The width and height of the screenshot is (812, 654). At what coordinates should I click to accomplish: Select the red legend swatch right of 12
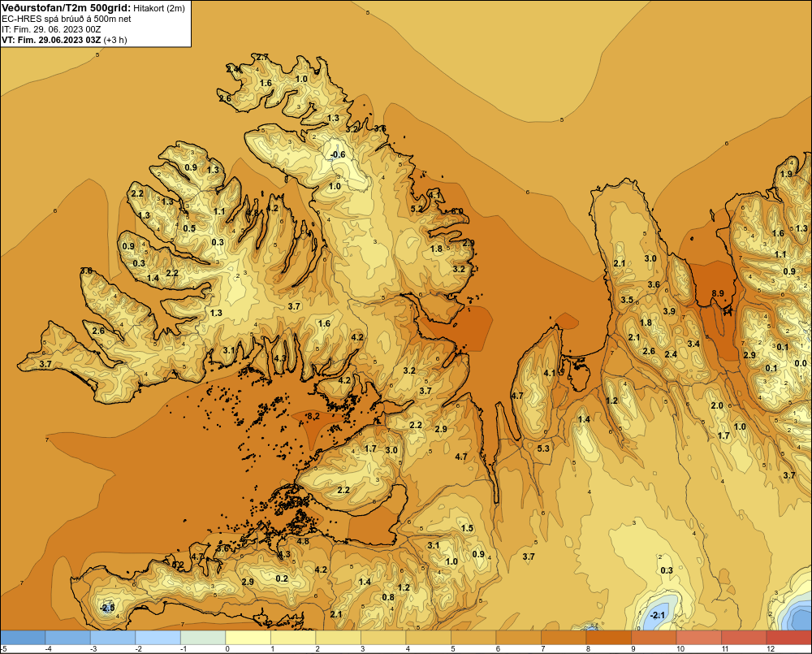tap(788, 638)
